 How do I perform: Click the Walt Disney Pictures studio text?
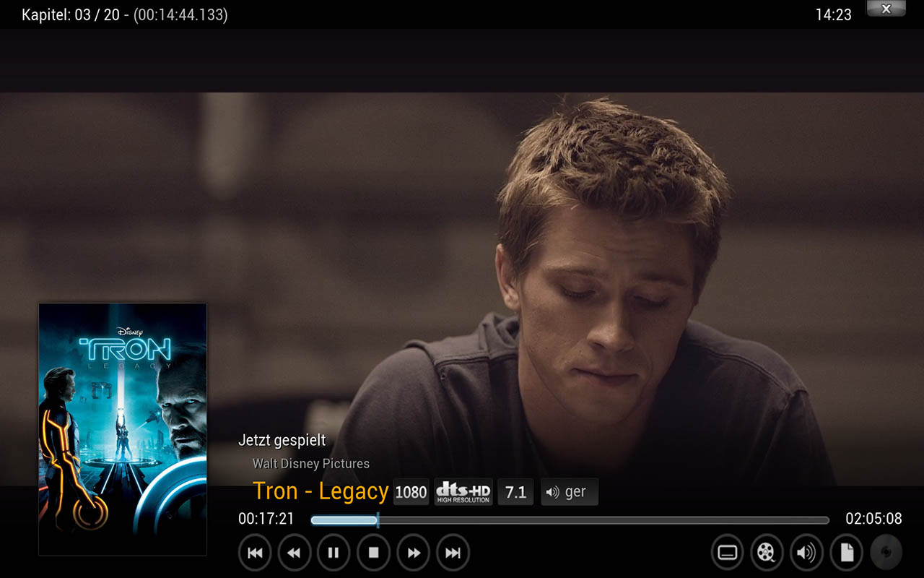click(311, 464)
